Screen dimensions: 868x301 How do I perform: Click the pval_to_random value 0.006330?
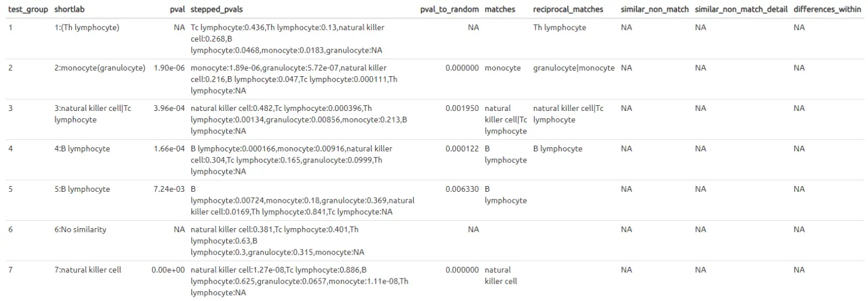click(x=462, y=189)
